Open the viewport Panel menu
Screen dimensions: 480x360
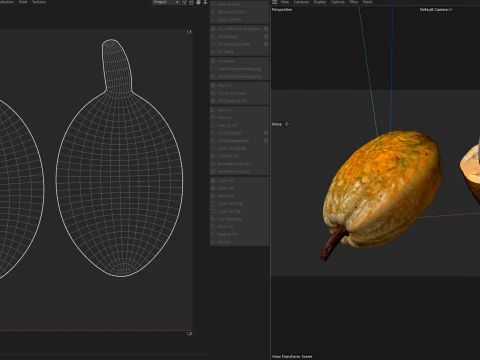coord(367,2)
